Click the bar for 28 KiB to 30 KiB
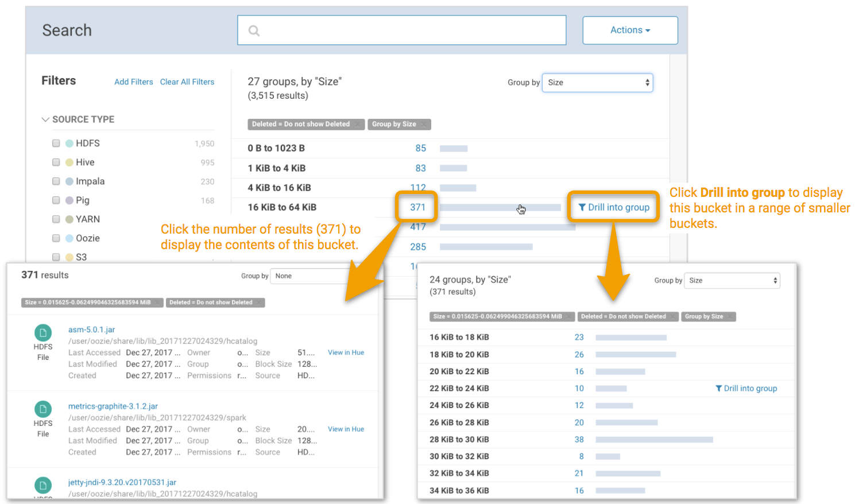855x504 pixels. (654, 440)
